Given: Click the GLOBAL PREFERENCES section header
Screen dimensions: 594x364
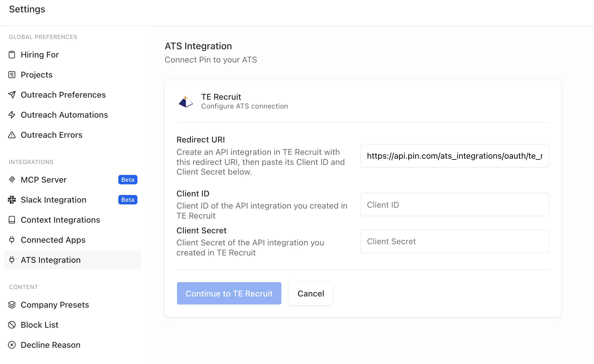Looking at the screenshot, I should point(43,37).
